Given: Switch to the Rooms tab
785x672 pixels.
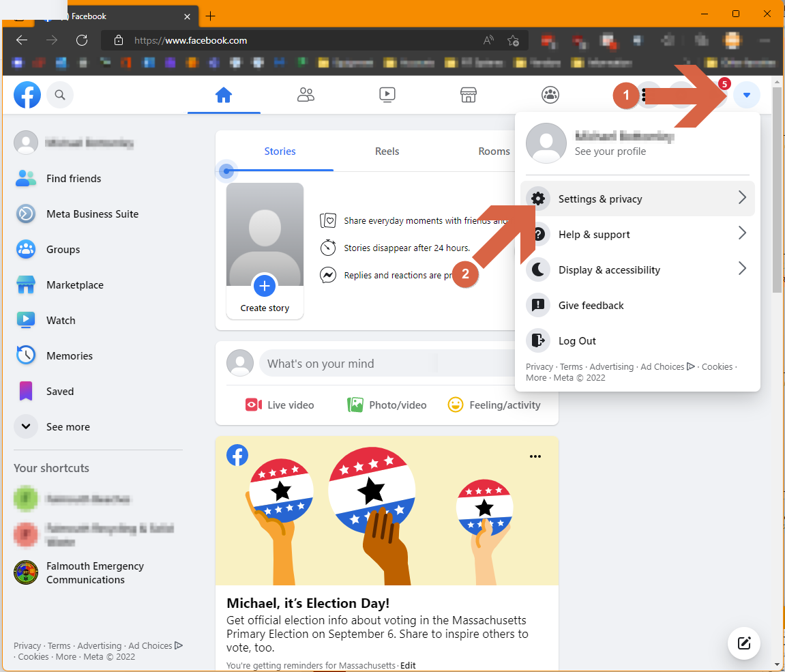Looking at the screenshot, I should point(494,151).
